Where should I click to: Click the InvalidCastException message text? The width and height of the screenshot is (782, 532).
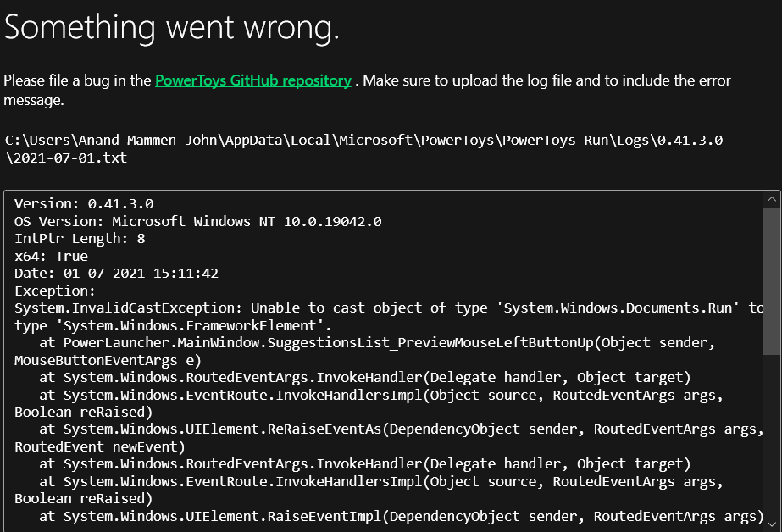pos(381,308)
